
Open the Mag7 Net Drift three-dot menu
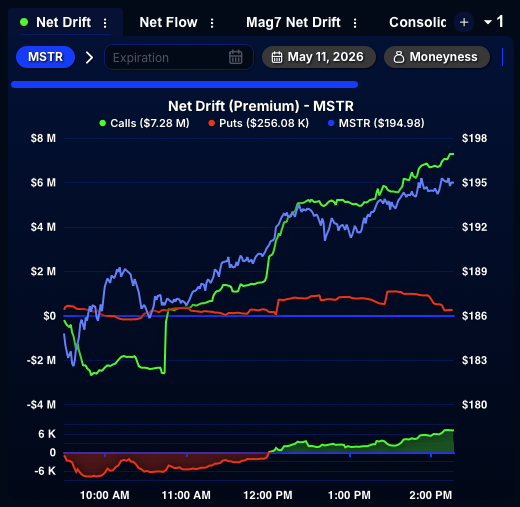355,23
